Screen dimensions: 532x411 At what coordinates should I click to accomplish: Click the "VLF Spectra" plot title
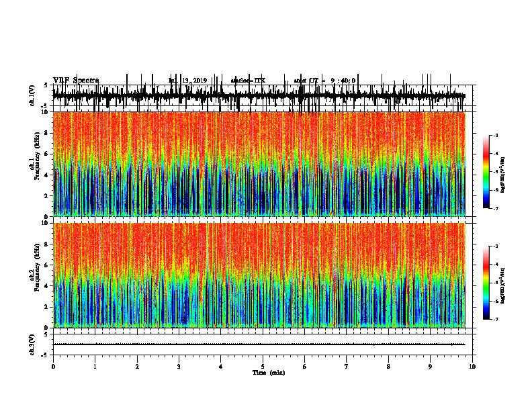click(76, 81)
